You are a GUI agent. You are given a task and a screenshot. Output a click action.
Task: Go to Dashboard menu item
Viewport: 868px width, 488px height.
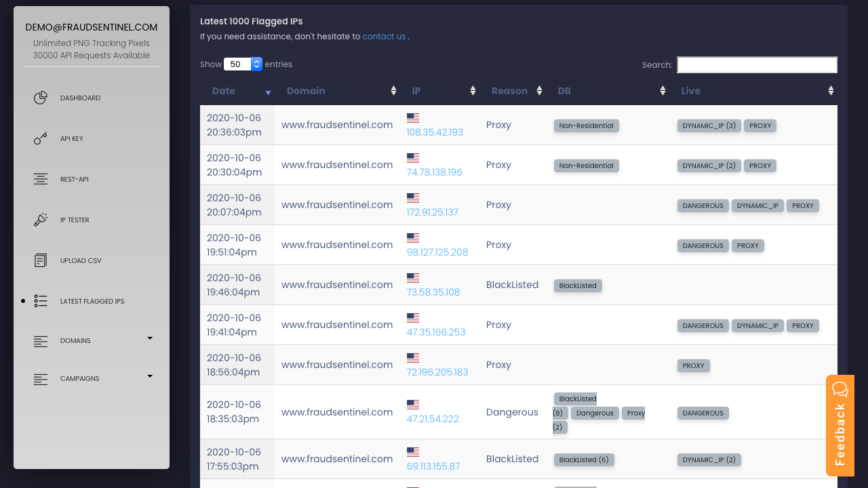point(80,98)
